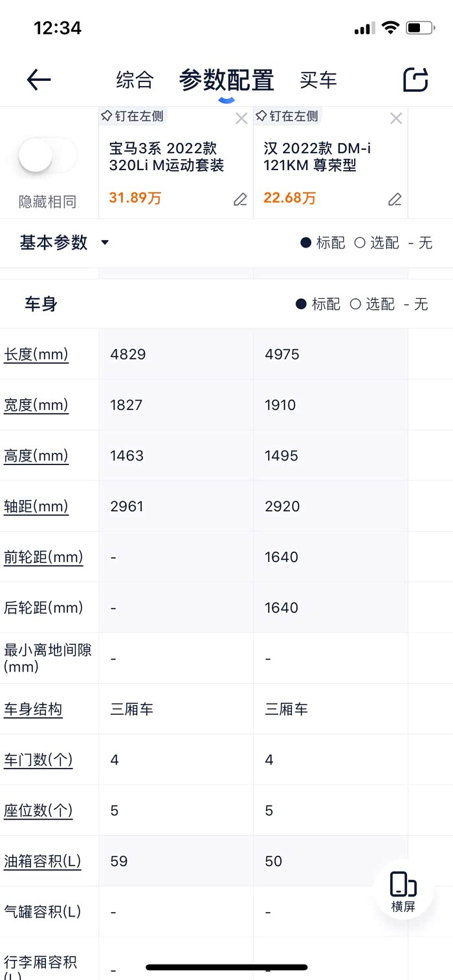Screen dimensions: 453x980
Task: Edit the 宝马3系 model with pencil icon
Action: [240, 199]
